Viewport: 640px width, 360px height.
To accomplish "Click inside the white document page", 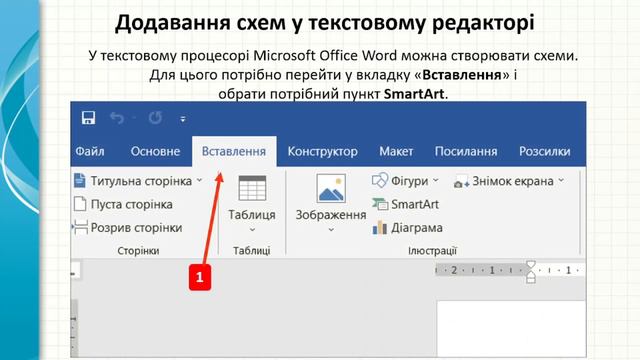I will pos(511,329).
